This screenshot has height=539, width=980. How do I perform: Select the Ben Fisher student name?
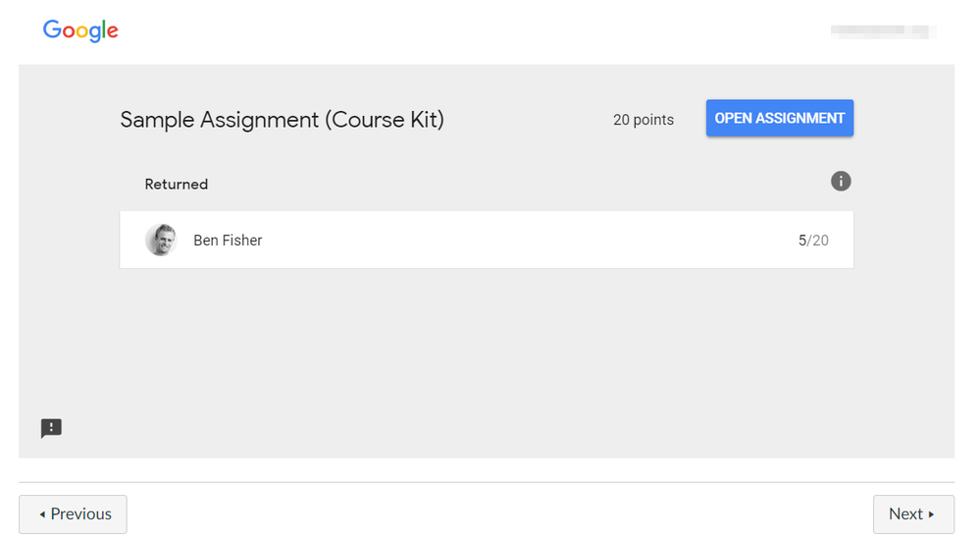(x=228, y=241)
